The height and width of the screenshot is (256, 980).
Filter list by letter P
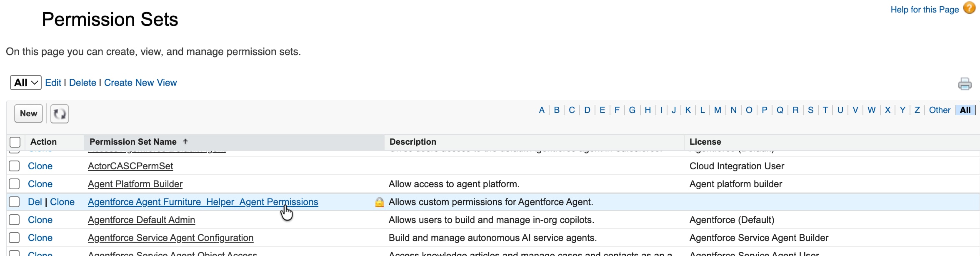pos(765,110)
